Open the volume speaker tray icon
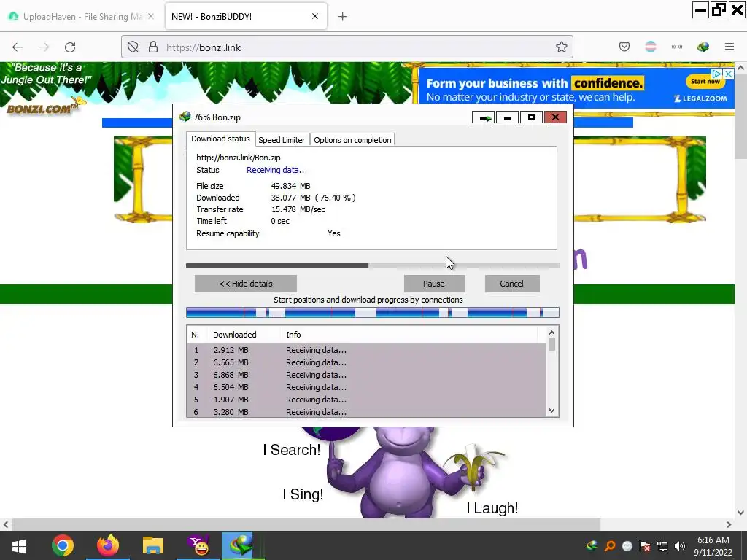The image size is (747, 560). click(680, 545)
